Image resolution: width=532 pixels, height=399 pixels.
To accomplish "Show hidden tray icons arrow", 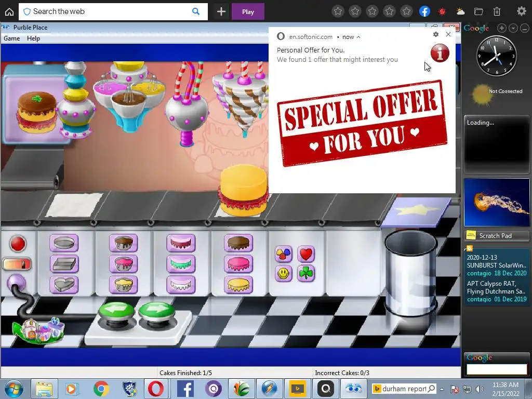I will [x=442, y=389].
